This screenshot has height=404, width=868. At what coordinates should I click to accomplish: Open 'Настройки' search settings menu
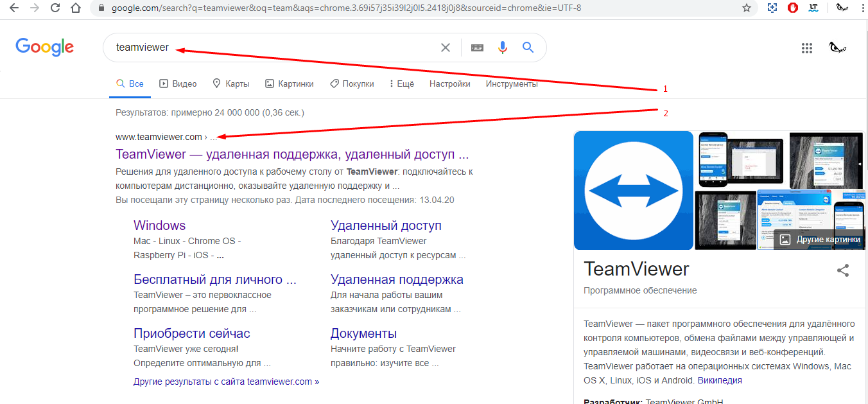[x=450, y=84]
